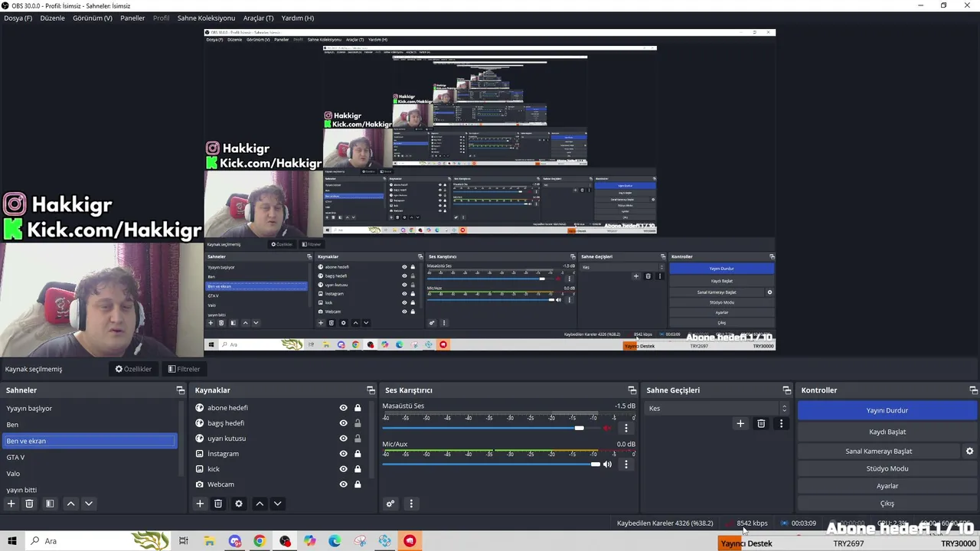Open virtual camera settings gear
Viewport: 980px width, 551px height.
click(969, 452)
